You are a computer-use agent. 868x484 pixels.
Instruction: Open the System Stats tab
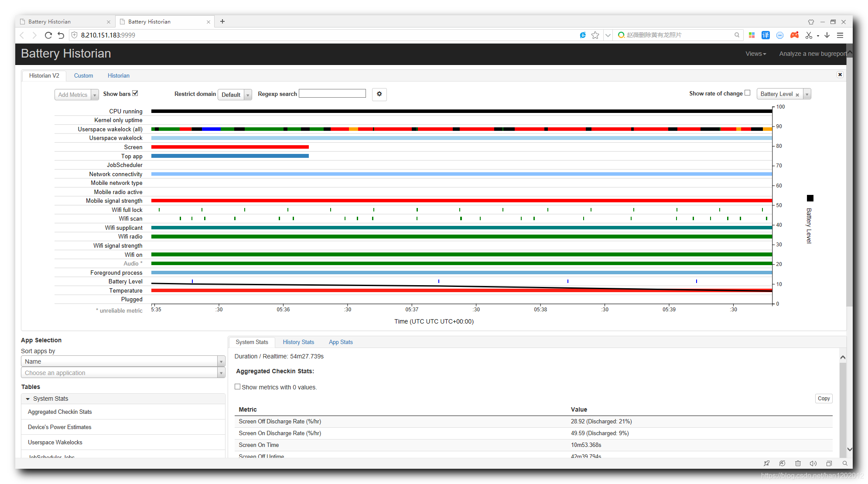252,342
